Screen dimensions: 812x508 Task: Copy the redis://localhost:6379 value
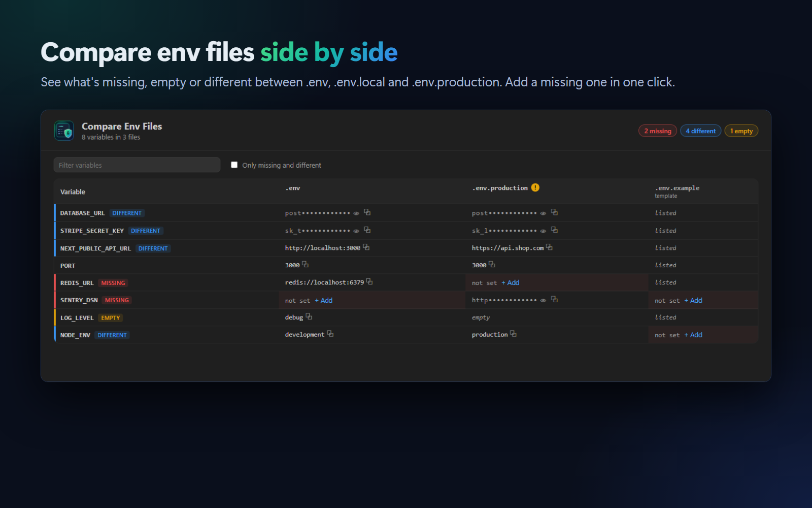point(369,282)
